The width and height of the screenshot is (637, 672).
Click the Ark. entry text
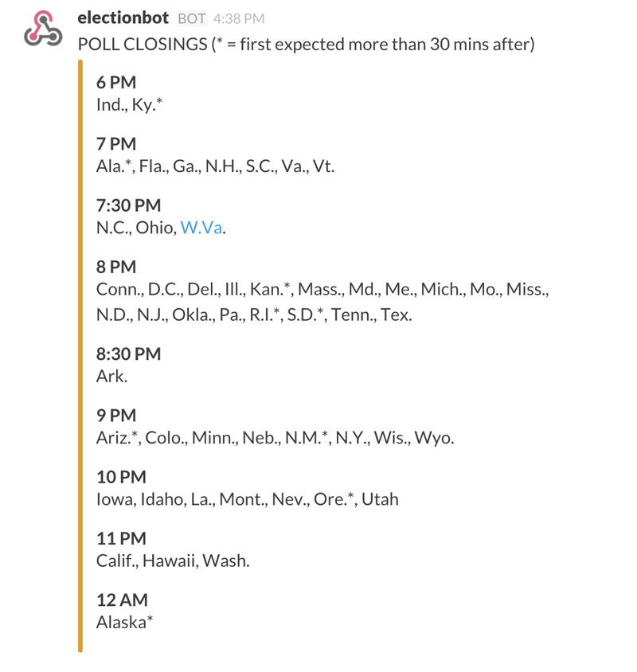[111, 376]
